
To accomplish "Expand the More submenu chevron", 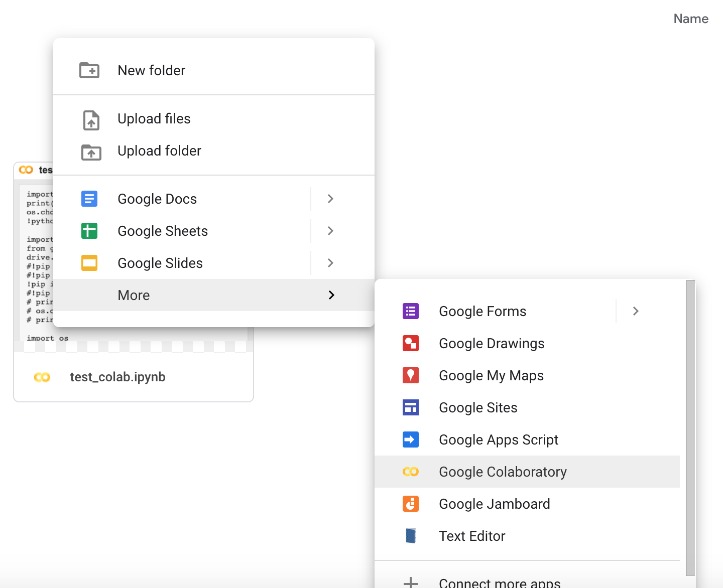I will point(331,295).
